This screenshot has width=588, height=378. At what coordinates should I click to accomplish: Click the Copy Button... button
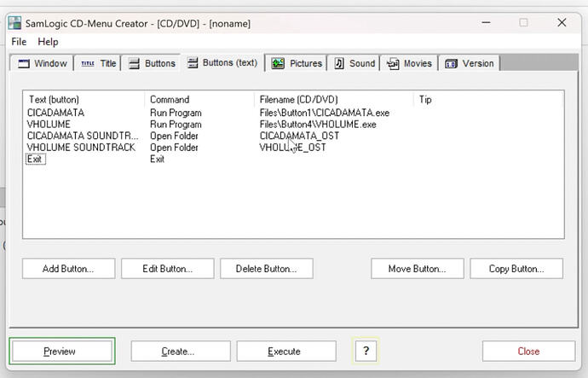pos(516,269)
